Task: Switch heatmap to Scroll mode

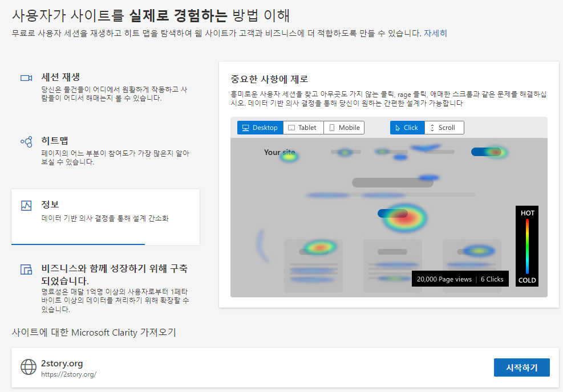Action: [x=444, y=127]
